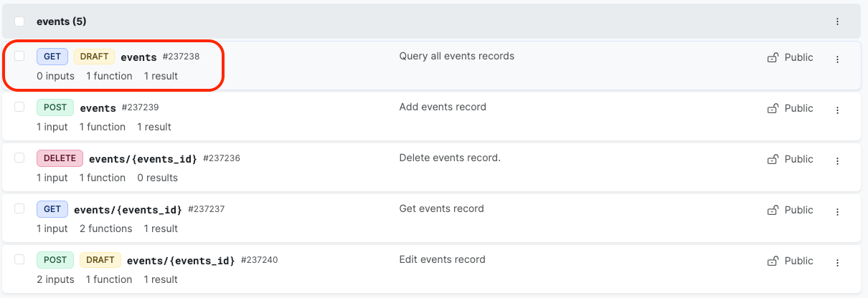Click the DRAFT badge on GET events
Screen dimensions: 868x298
[x=94, y=57]
